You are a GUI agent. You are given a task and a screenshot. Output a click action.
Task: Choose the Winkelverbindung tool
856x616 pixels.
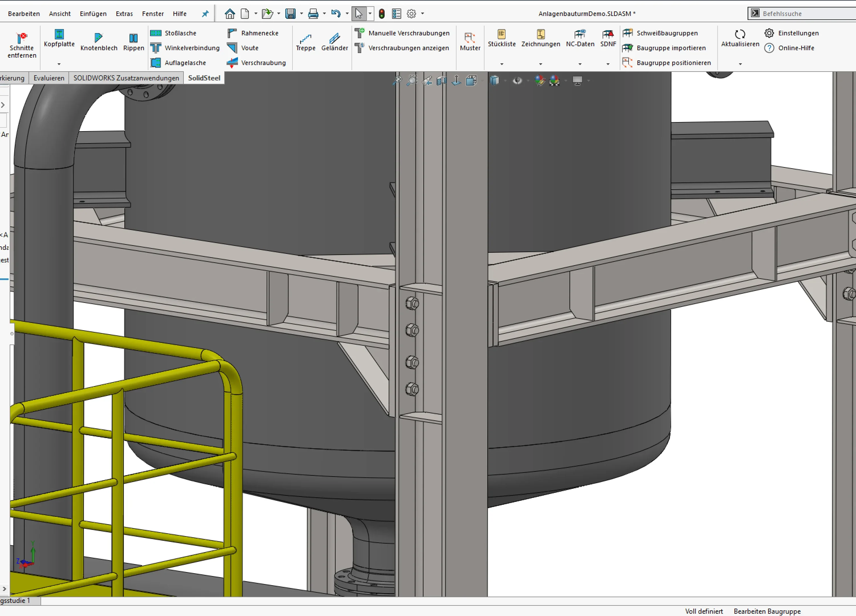click(185, 48)
